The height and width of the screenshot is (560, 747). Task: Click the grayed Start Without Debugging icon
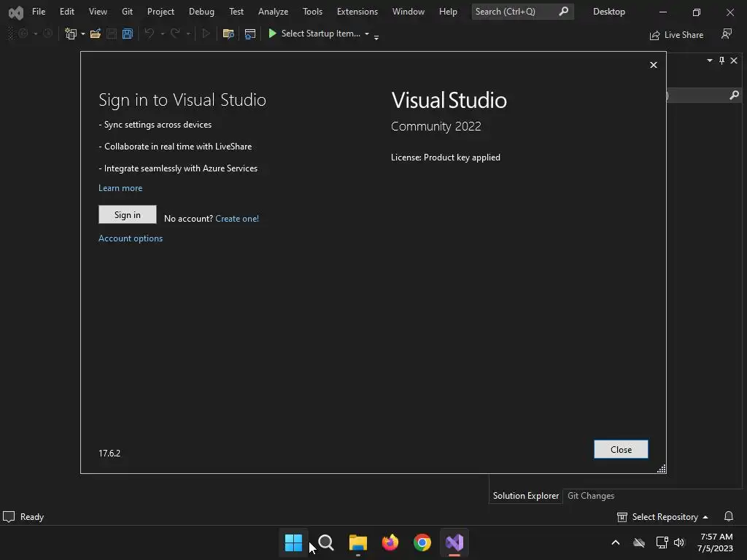[x=206, y=34]
